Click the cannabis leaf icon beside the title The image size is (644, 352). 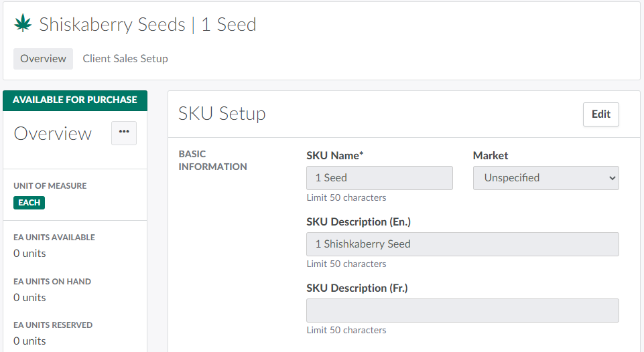pos(23,24)
